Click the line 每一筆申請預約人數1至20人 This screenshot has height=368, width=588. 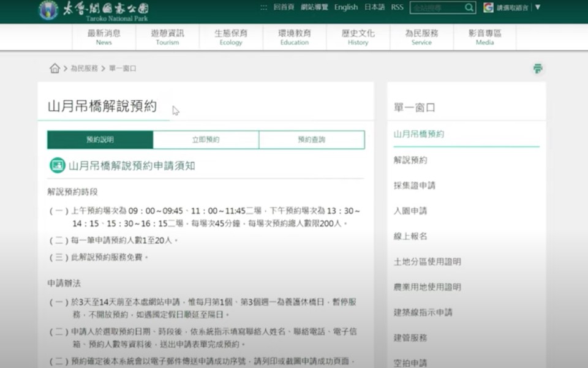click(114, 240)
